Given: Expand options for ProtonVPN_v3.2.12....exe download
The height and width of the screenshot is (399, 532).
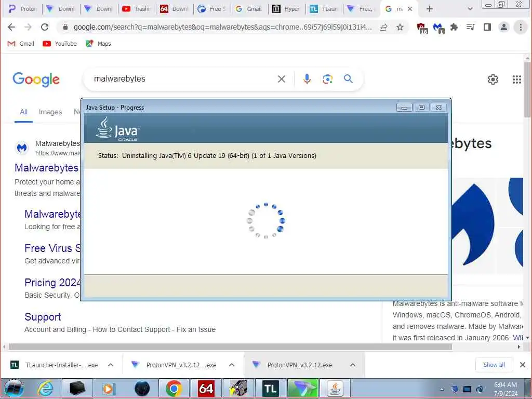Looking at the screenshot, I should coord(232,365).
